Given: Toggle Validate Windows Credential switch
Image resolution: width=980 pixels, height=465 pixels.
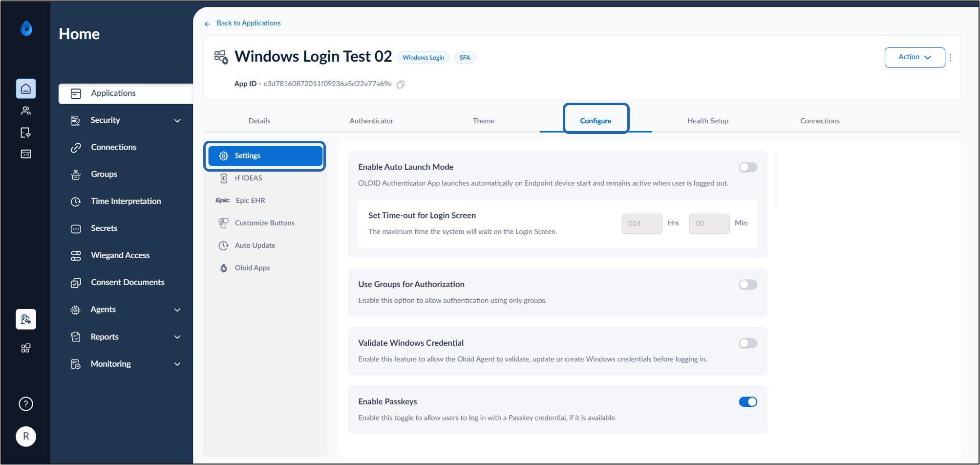Looking at the screenshot, I should pos(748,343).
